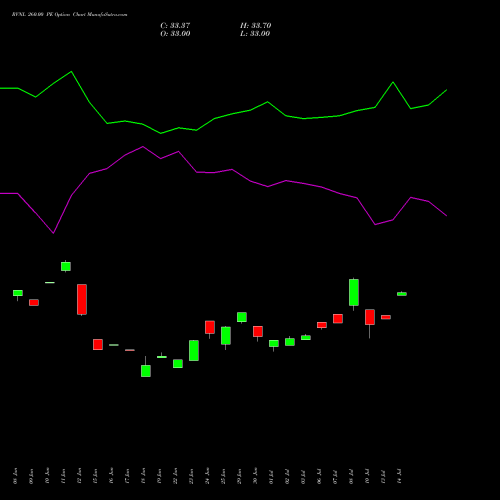The image size is (500, 500).
Task: Select the last green candlestick above 14 Jul
Action: (402, 294)
